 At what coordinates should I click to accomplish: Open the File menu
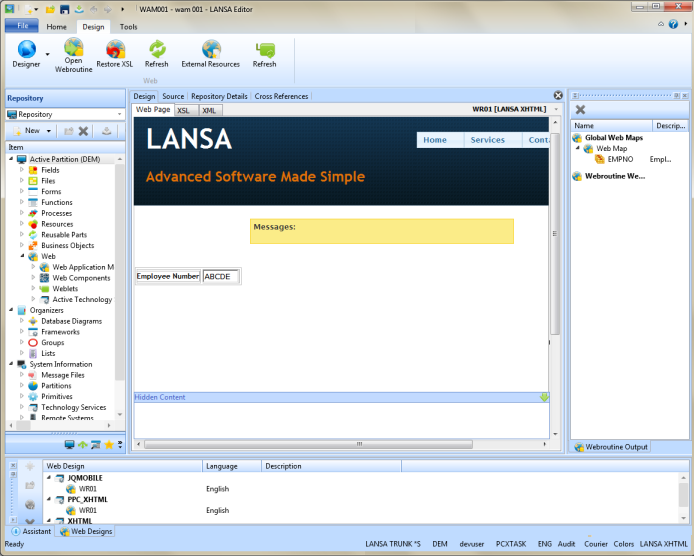click(x=22, y=26)
